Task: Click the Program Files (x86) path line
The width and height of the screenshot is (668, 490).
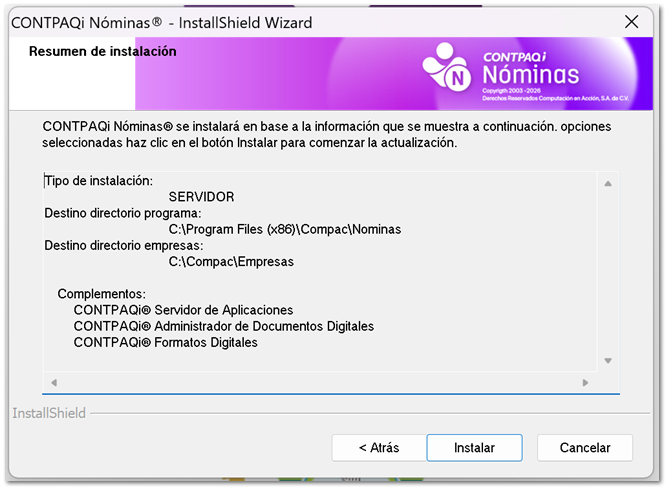Action: (285, 229)
